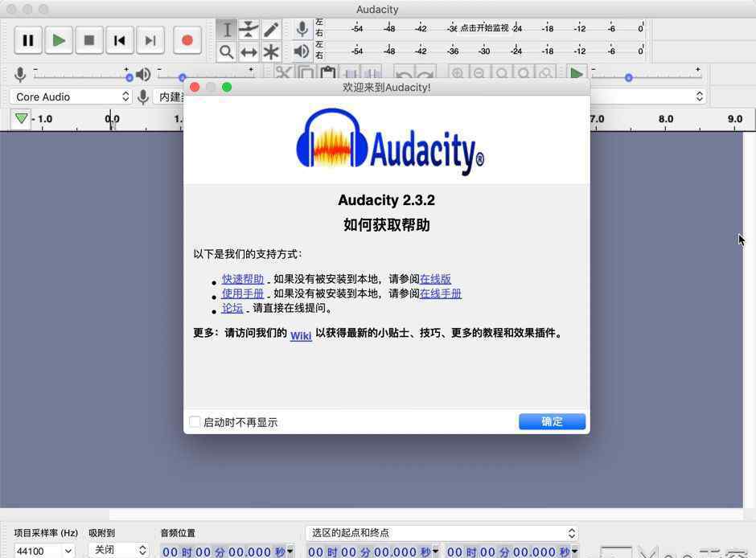This screenshot has width=756, height=558.
Task: Open the playback device dropdown at right
Action: click(647, 96)
